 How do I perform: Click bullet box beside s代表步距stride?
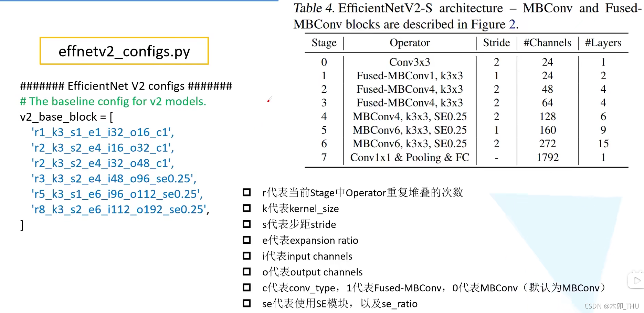click(x=246, y=224)
